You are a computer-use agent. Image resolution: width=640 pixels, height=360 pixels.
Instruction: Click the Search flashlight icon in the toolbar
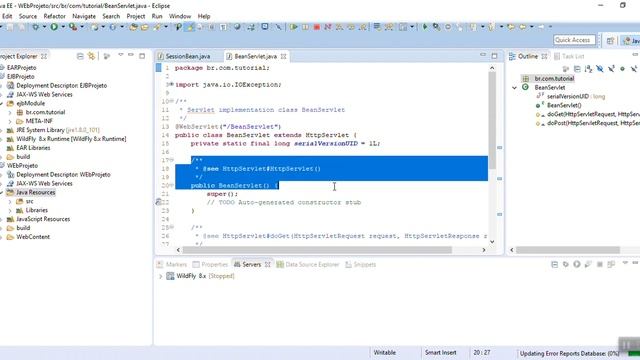(157, 27)
